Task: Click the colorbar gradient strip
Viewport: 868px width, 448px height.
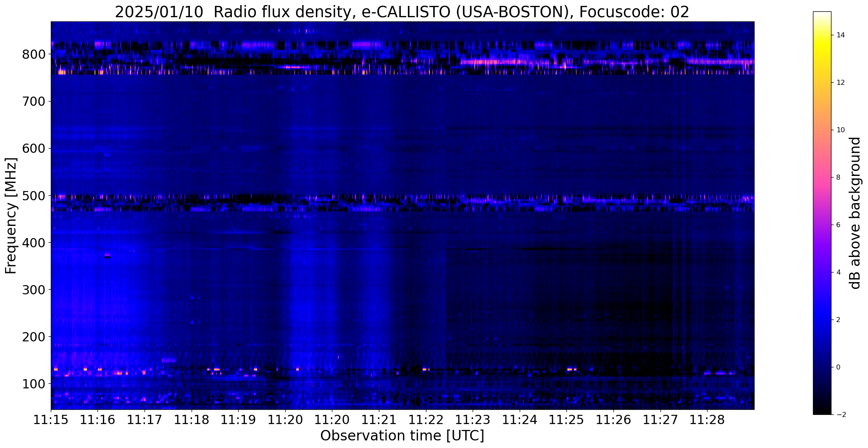Action: click(x=822, y=213)
